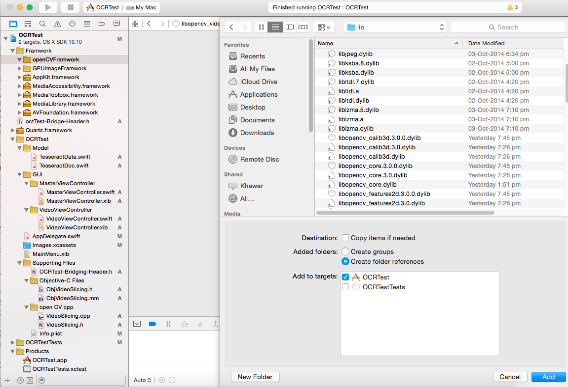Click the Cancel button

[510, 377]
